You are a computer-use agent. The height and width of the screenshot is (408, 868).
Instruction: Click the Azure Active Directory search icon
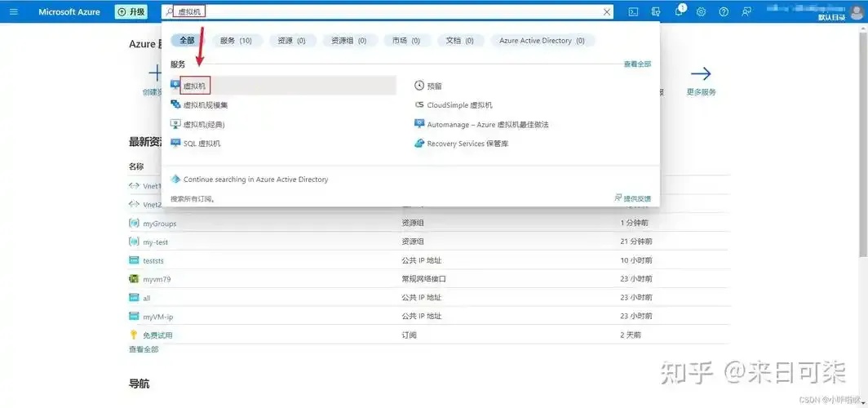pyautogui.click(x=175, y=179)
